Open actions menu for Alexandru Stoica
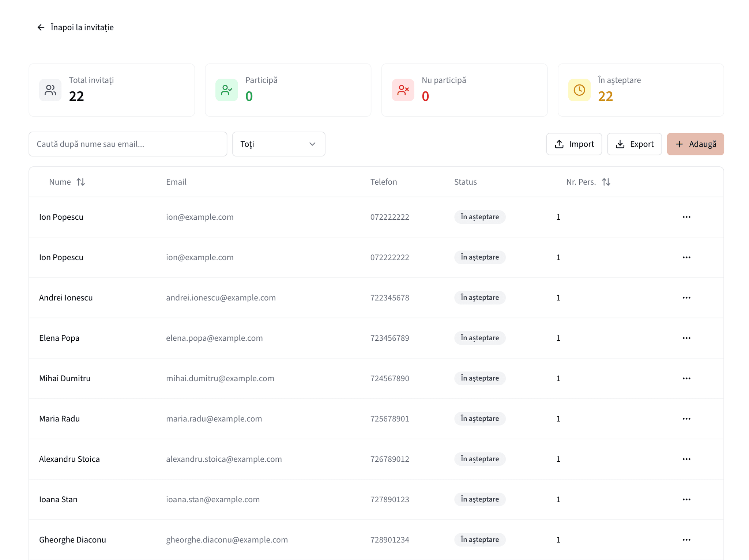 pos(686,459)
